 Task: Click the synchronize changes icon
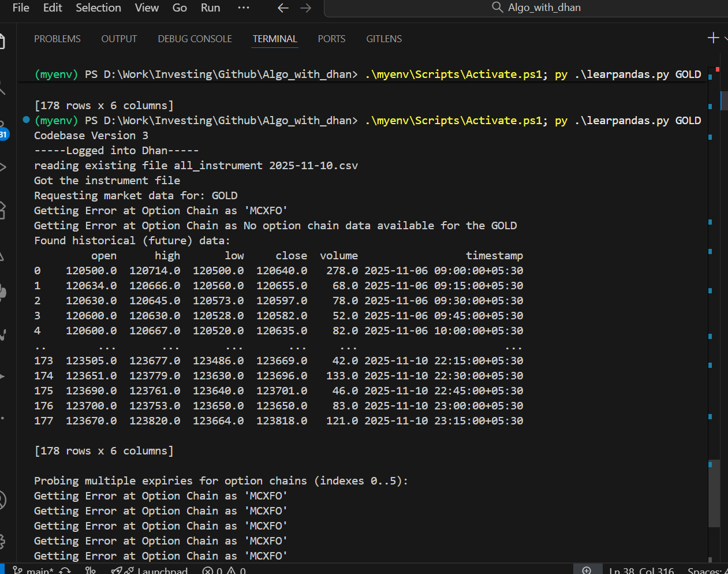click(x=65, y=570)
